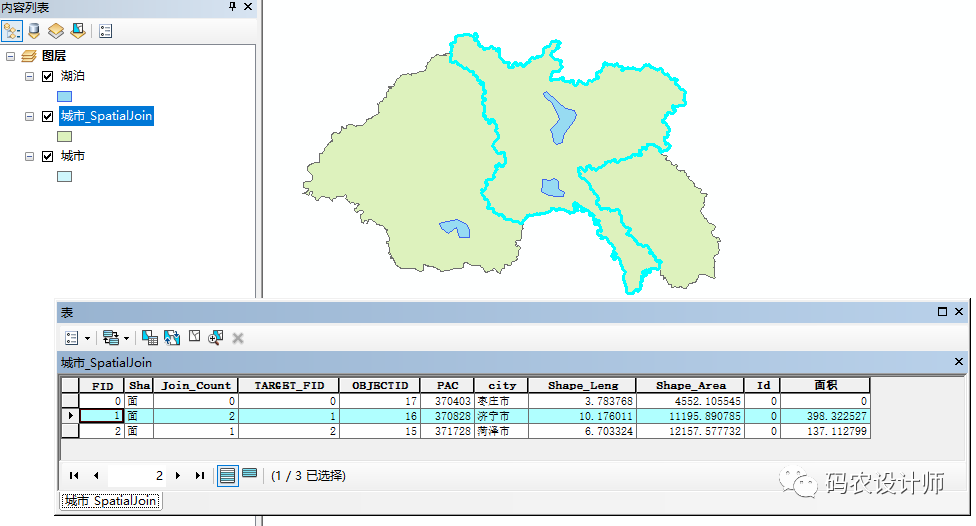Screen dimensions: 976x526
Task: Select the 城市_SpatialJoin table tab
Action: 110,501
